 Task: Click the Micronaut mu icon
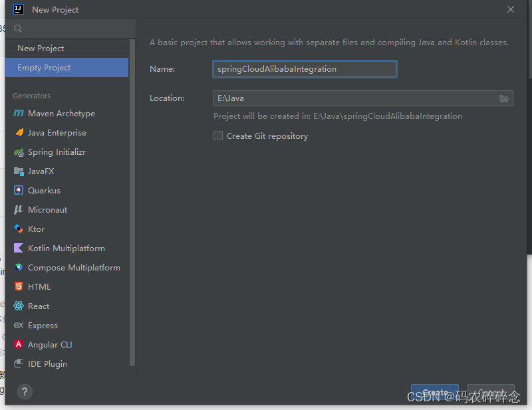pos(19,209)
